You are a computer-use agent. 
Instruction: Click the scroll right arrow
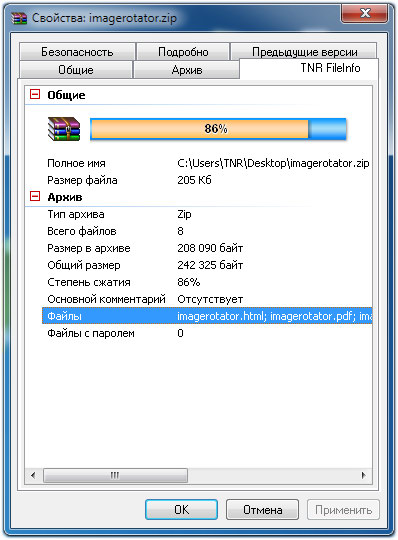click(x=364, y=475)
